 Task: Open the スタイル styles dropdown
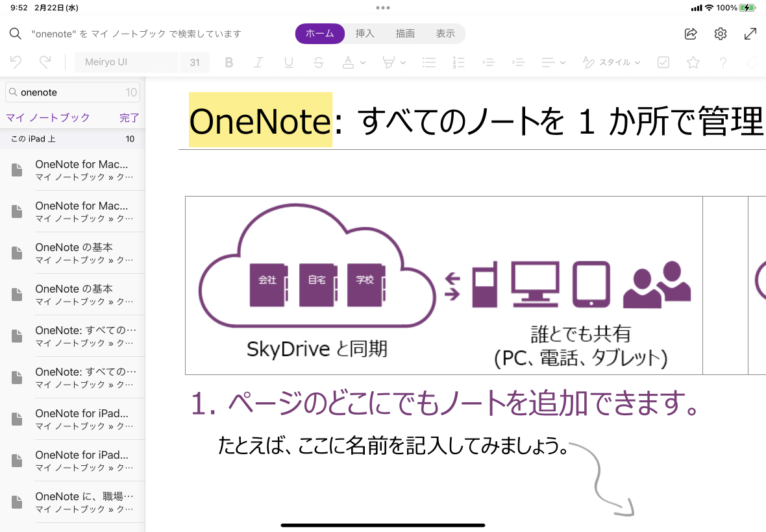click(611, 62)
